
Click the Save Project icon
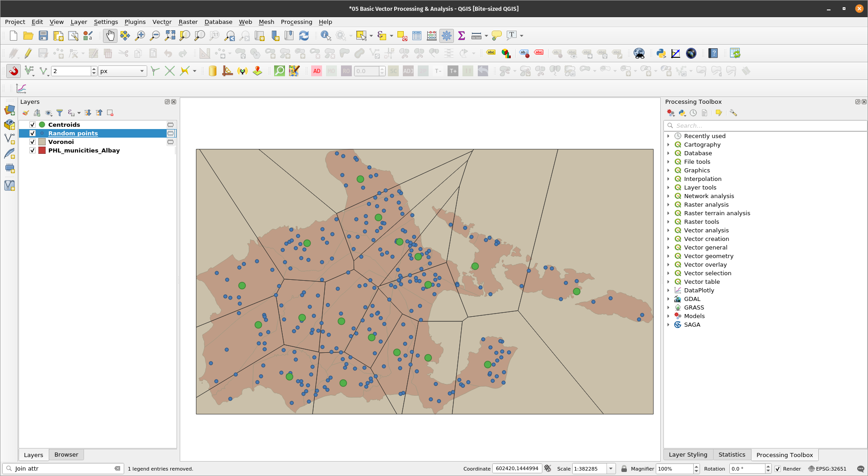coord(43,36)
